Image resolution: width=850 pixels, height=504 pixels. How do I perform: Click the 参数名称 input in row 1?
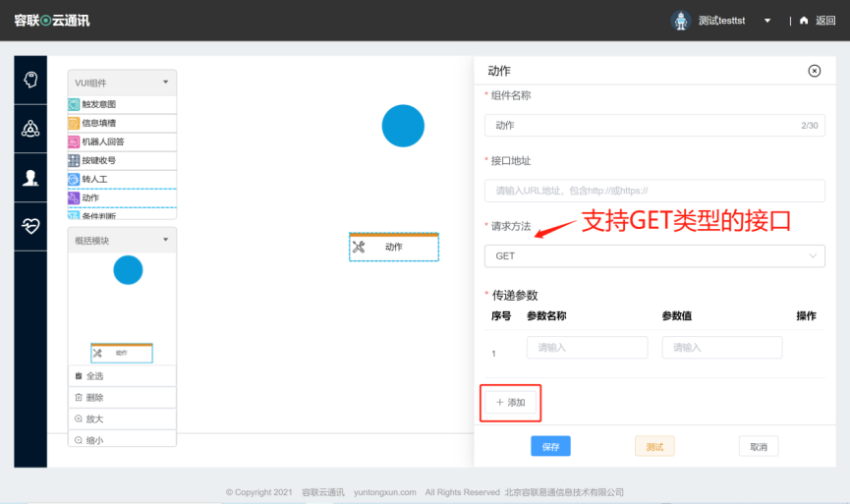(x=587, y=348)
